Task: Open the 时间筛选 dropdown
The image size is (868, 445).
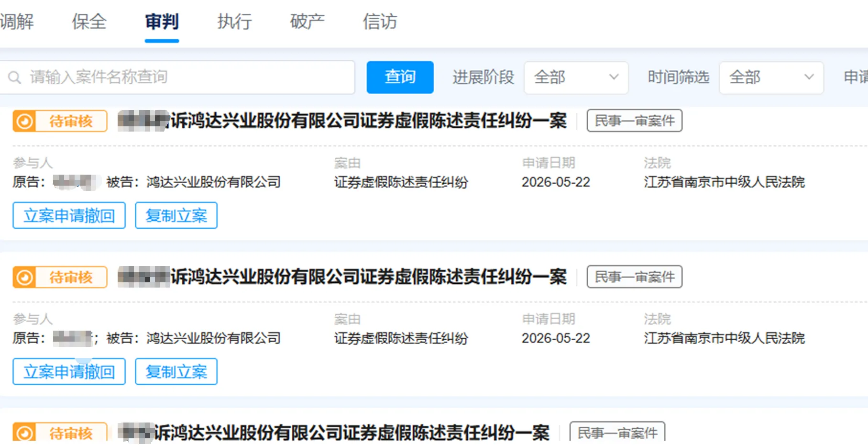Action: coord(771,77)
